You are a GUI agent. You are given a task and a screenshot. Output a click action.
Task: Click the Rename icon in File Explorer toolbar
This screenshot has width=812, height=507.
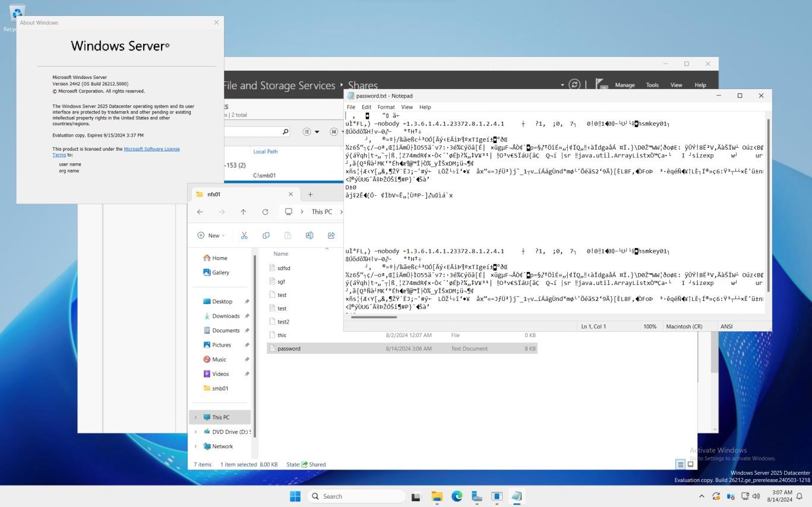point(309,236)
